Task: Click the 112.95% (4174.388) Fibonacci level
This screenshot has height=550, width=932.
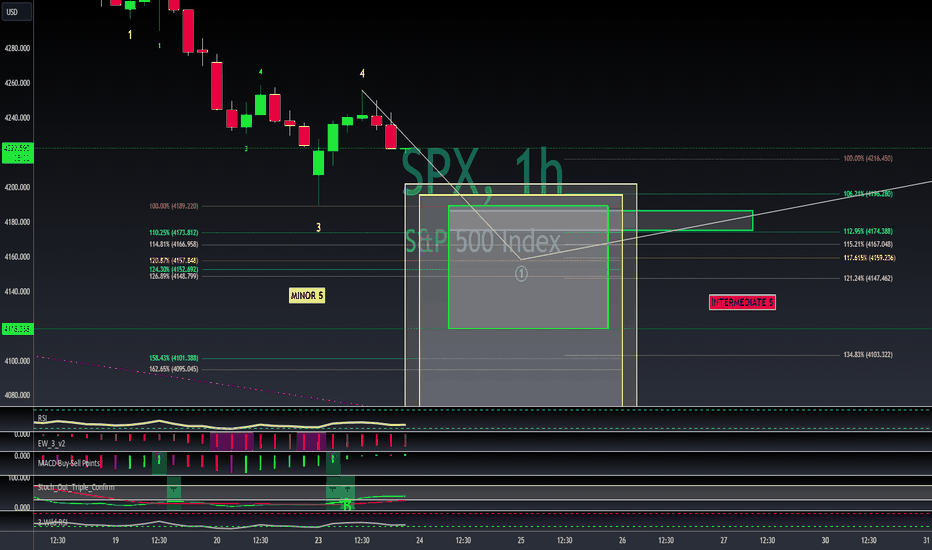Action: pyautogui.click(x=868, y=231)
